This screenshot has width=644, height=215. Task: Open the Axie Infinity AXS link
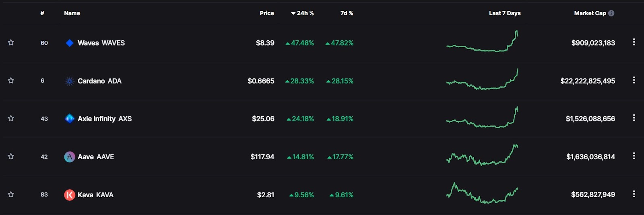pos(105,119)
